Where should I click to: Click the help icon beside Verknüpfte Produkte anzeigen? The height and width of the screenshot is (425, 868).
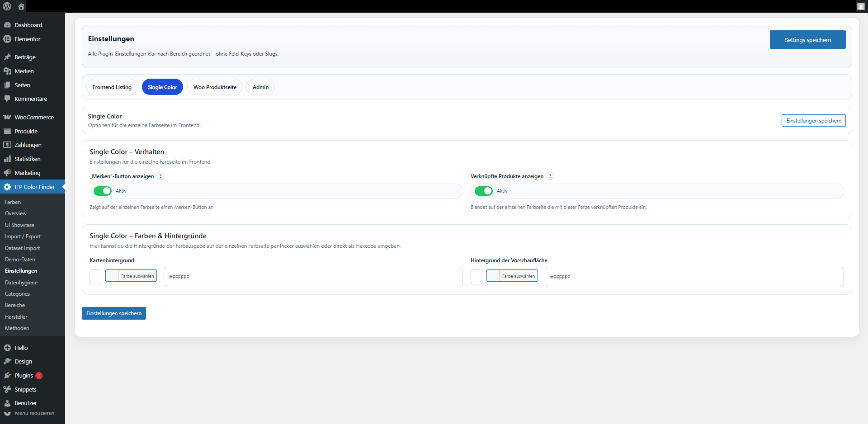pos(550,176)
